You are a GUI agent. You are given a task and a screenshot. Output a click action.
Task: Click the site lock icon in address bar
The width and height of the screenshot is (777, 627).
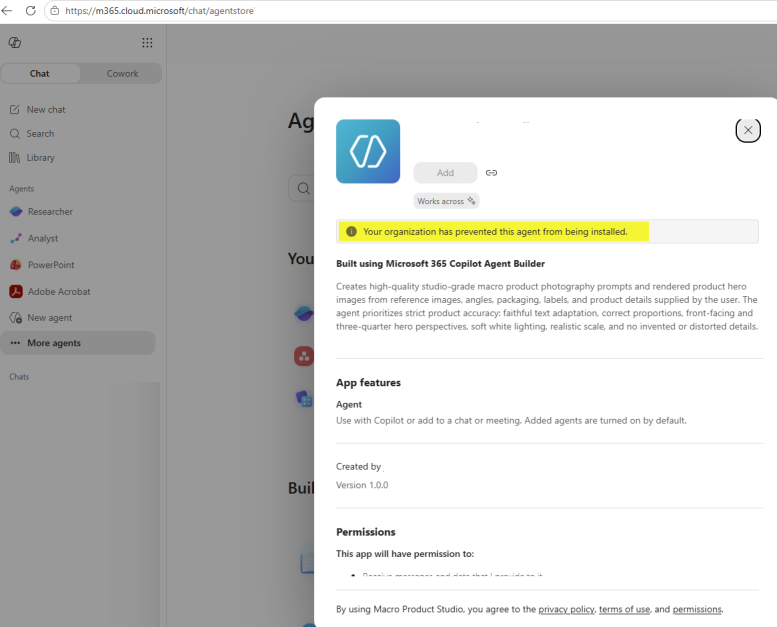click(55, 10)
